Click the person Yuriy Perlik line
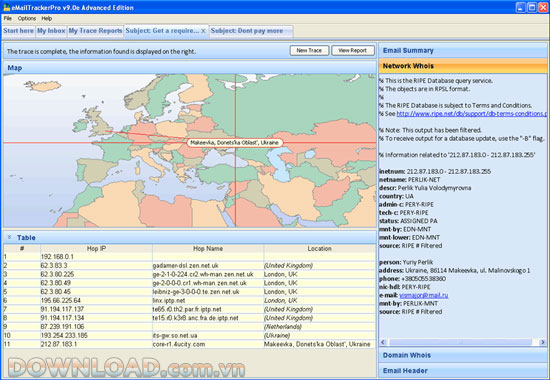The width and height of the screenshot is (550, 380). coord(406,262)
